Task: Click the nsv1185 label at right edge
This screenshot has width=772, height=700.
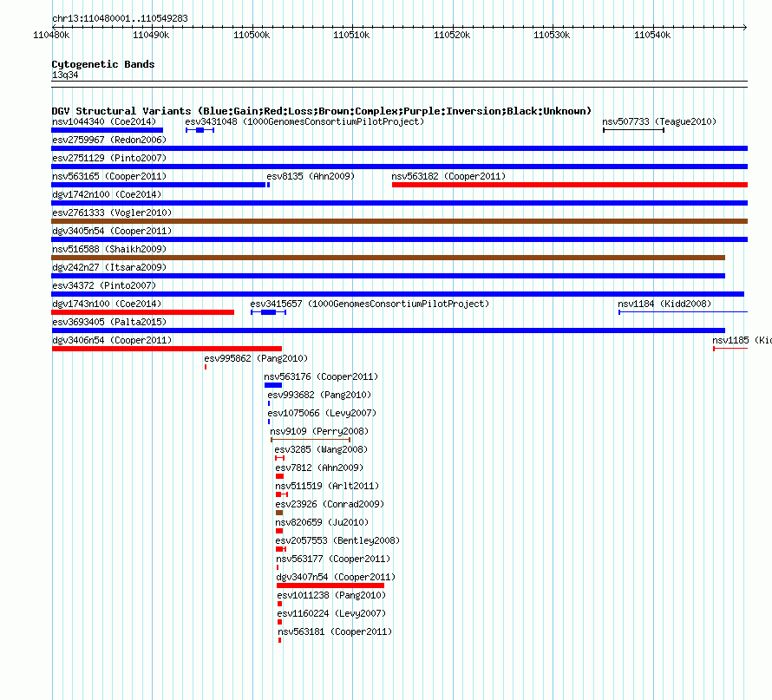Action: coord(742,340)
